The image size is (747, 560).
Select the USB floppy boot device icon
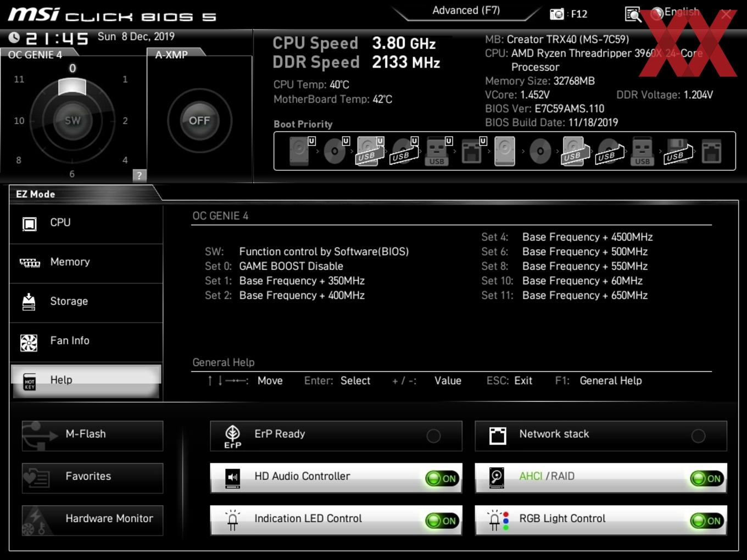coord(678,151)
